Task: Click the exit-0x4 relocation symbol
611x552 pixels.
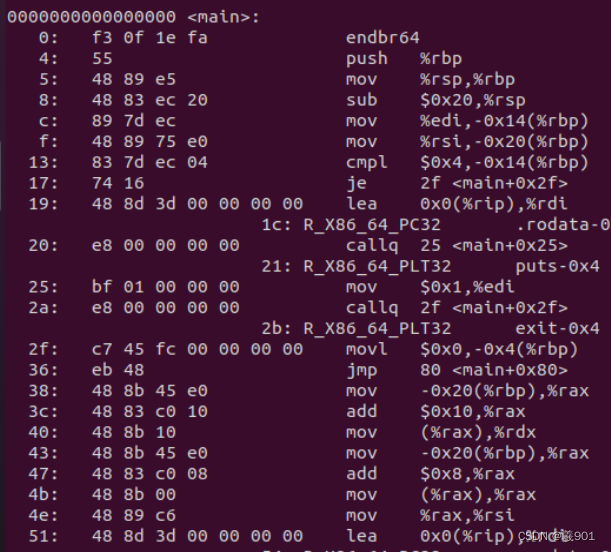Action: point(557,328)
